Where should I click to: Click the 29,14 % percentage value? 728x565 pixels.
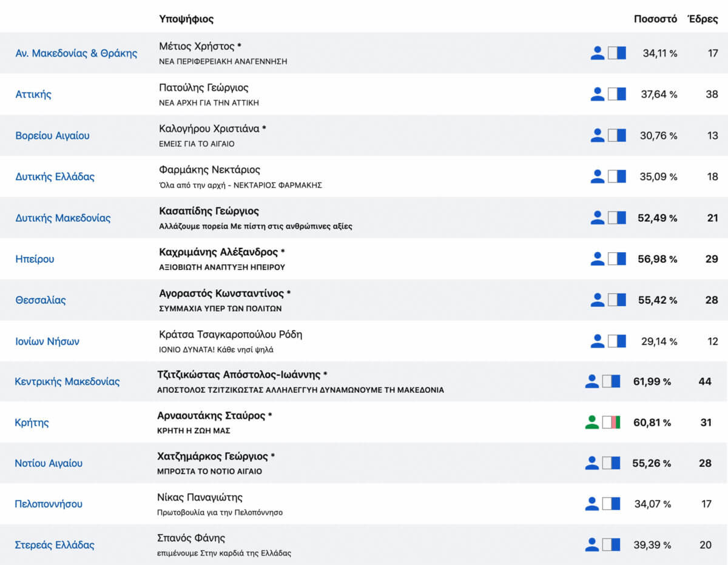(659, 342)
